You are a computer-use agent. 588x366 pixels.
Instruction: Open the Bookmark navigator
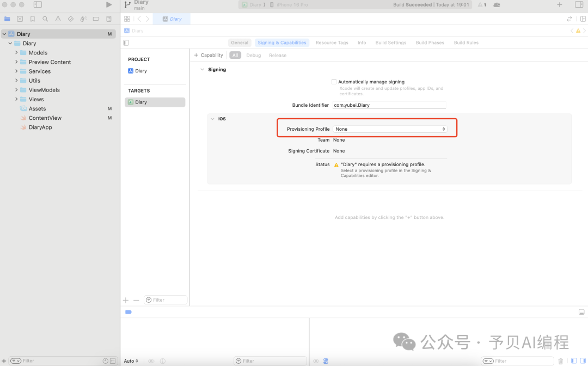(x=33, y=19)
